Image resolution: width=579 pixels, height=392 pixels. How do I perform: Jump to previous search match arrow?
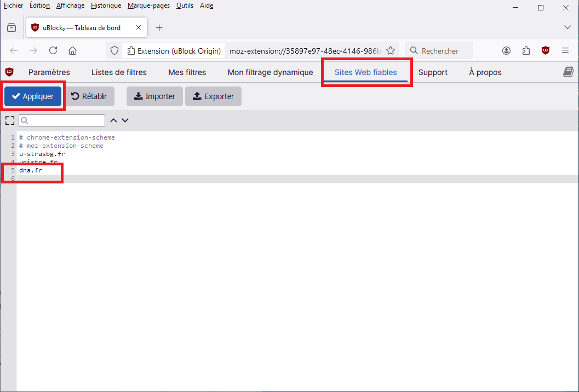click(113, 120)
